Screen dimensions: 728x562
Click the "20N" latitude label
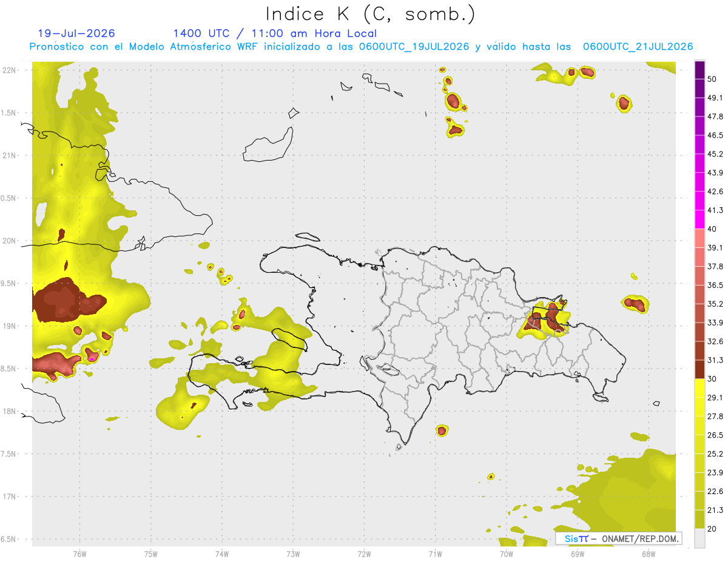tap(9, 241)
